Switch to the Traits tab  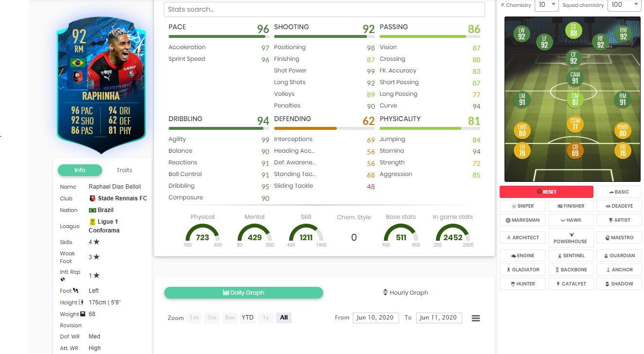pyautogui.click(x=124, y=170)
